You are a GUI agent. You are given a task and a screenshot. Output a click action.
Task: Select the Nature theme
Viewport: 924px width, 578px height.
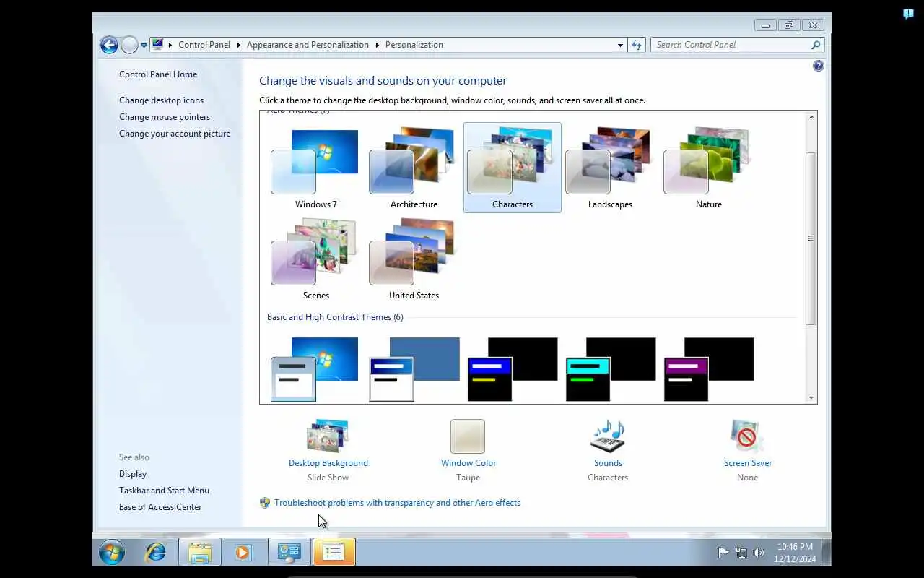point(708,168)
